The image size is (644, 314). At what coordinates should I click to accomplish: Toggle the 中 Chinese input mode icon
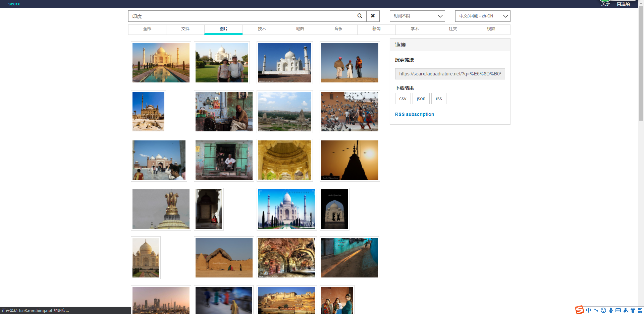(589, 310)
